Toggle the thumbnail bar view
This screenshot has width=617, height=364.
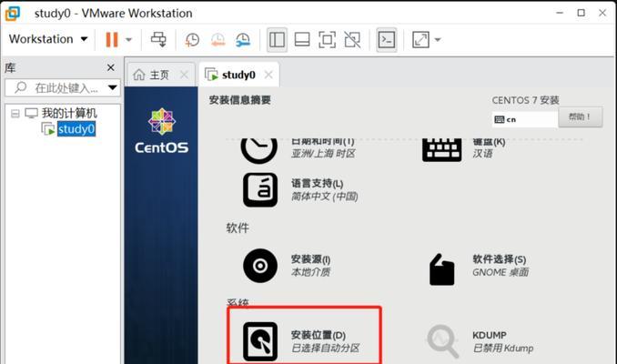302,40
